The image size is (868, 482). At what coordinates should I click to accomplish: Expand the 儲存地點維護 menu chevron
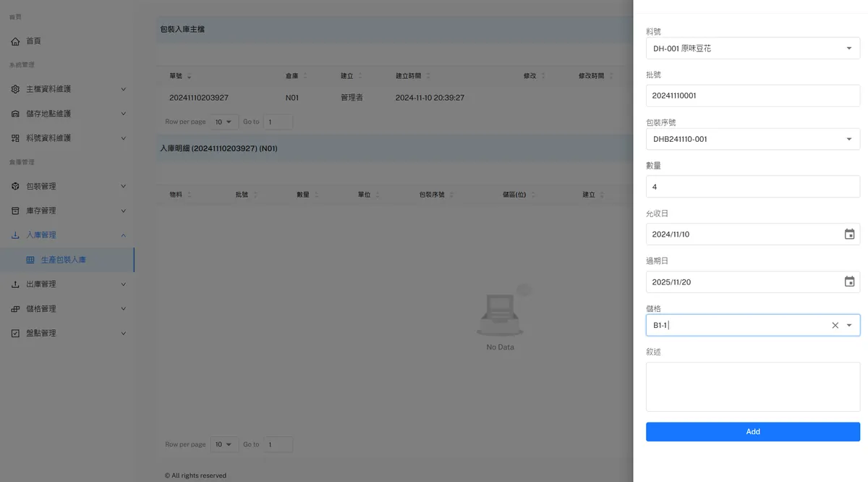pos(123,114)
